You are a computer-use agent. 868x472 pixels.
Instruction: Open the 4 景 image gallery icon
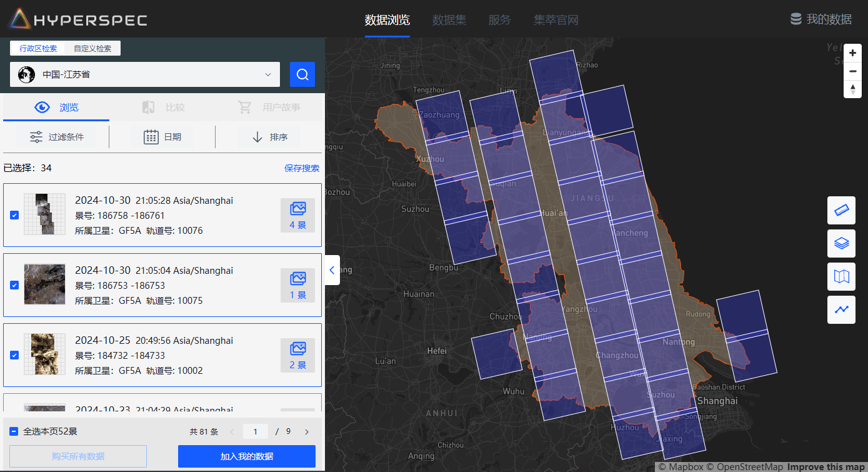(297, 215)
